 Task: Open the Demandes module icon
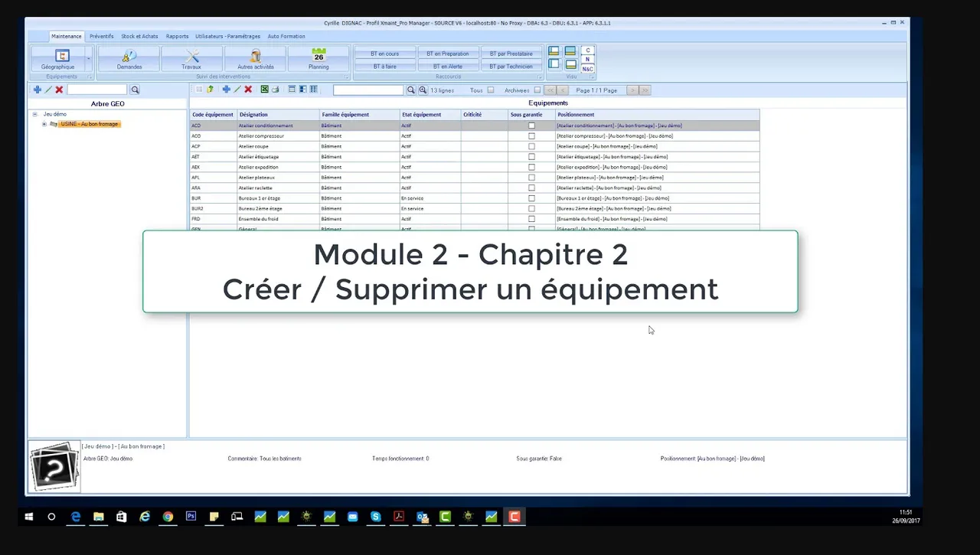point(129,60)
